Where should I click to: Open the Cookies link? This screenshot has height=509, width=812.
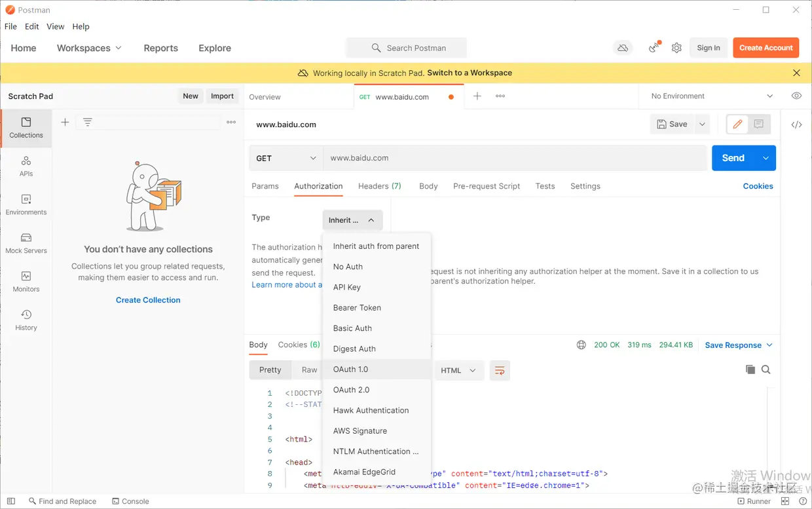coord(758,186)
